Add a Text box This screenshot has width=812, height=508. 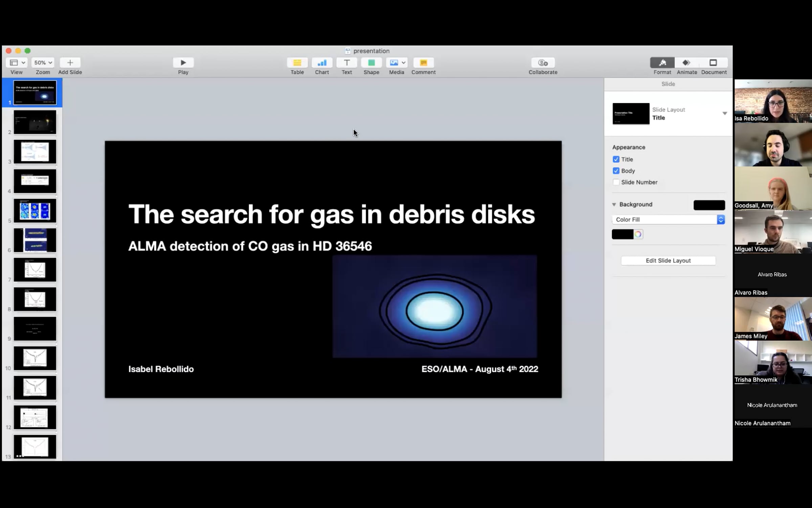[x=346, y=63]
